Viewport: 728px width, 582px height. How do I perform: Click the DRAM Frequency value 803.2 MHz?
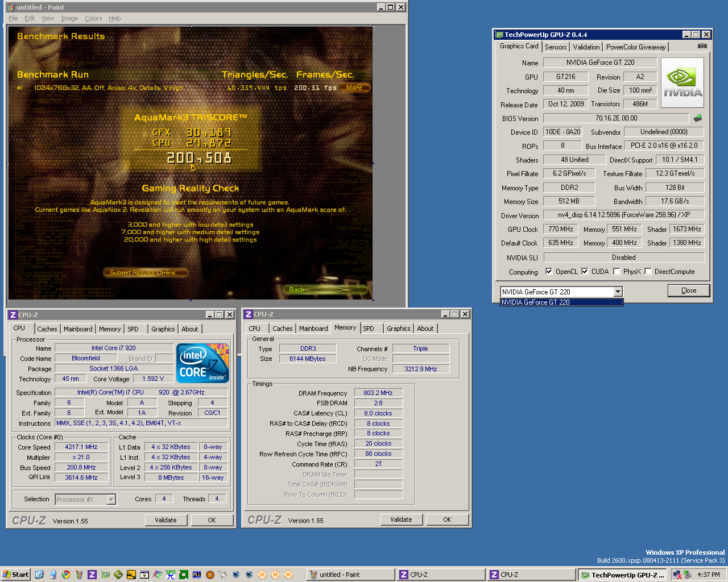378,393
